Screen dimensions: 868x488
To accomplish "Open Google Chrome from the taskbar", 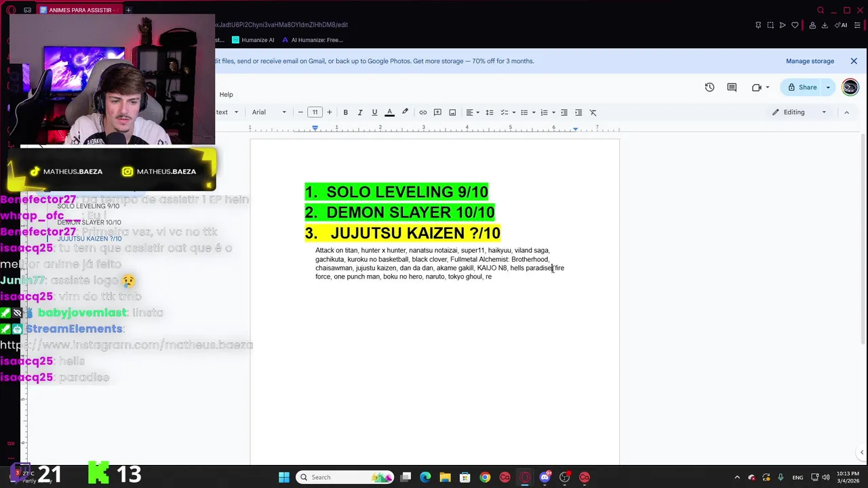I will coord(485,477).
